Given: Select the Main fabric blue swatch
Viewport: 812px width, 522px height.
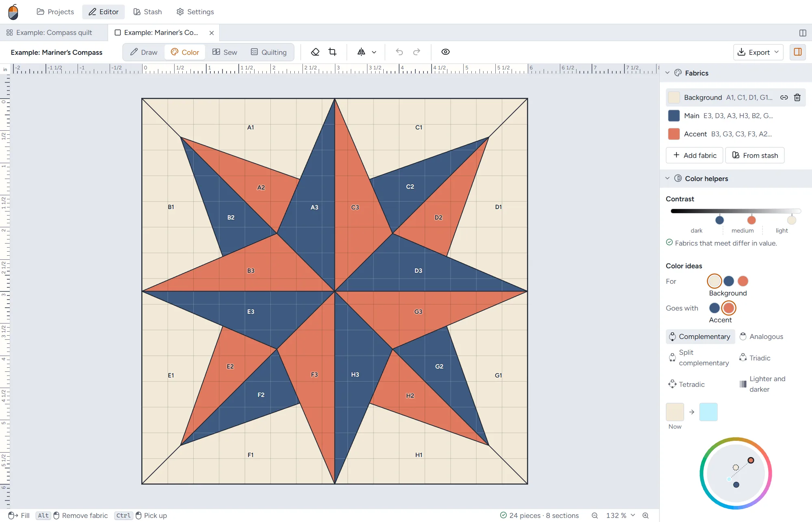Looking at the screenshot, I should [674, 116].
